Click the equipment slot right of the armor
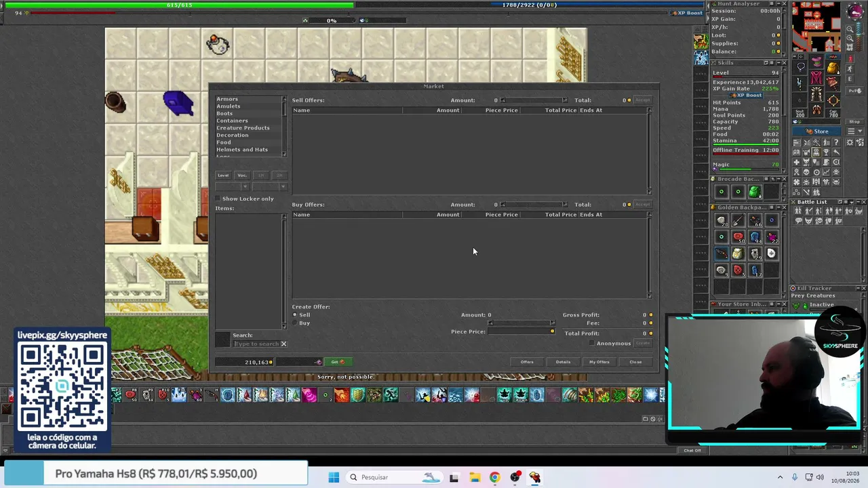The width and height of the screenshot is (868, 488). (x=832, y=83)
